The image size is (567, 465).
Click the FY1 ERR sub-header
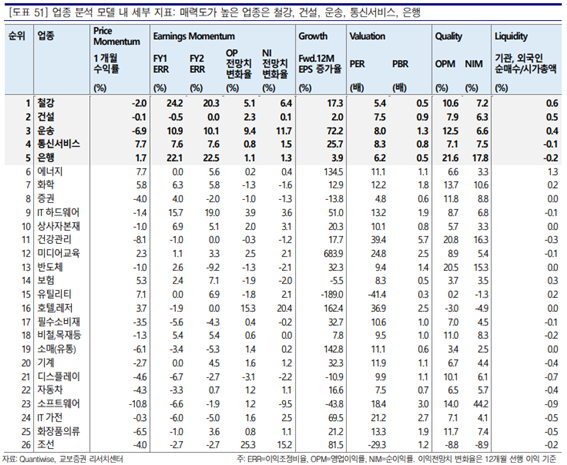tap(161, 64)
